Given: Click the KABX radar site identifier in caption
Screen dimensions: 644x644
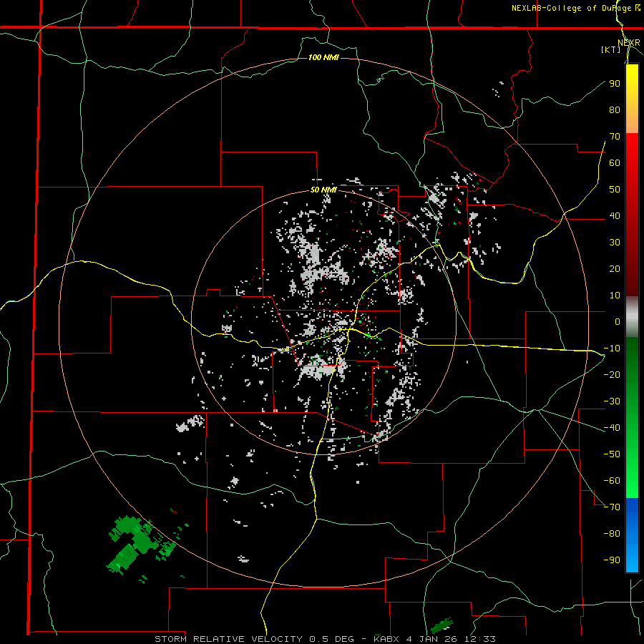Looking at the screenshot, I should [386, 639].
